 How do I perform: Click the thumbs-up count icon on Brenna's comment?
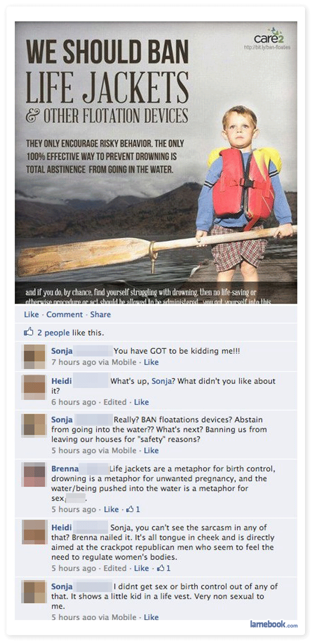131,509
